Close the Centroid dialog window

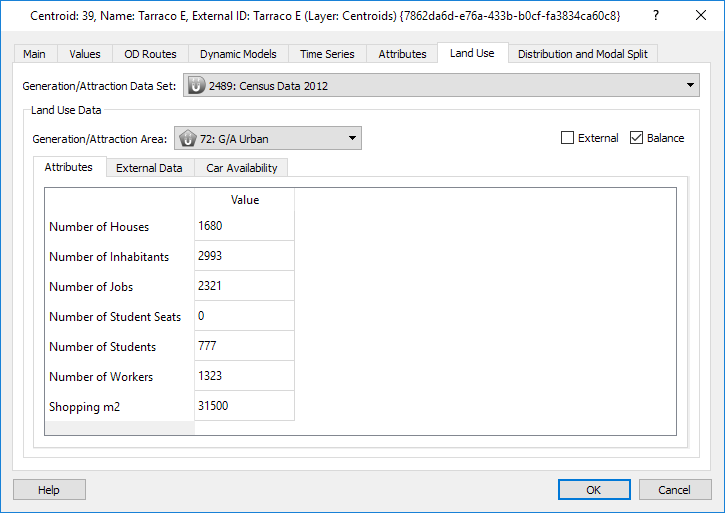700,15
